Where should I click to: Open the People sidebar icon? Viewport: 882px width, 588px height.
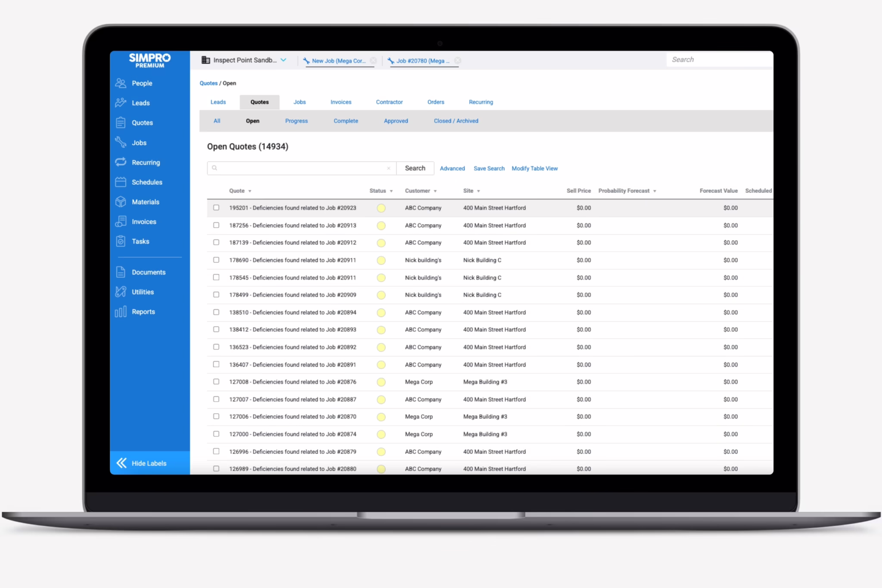point(121,83)
